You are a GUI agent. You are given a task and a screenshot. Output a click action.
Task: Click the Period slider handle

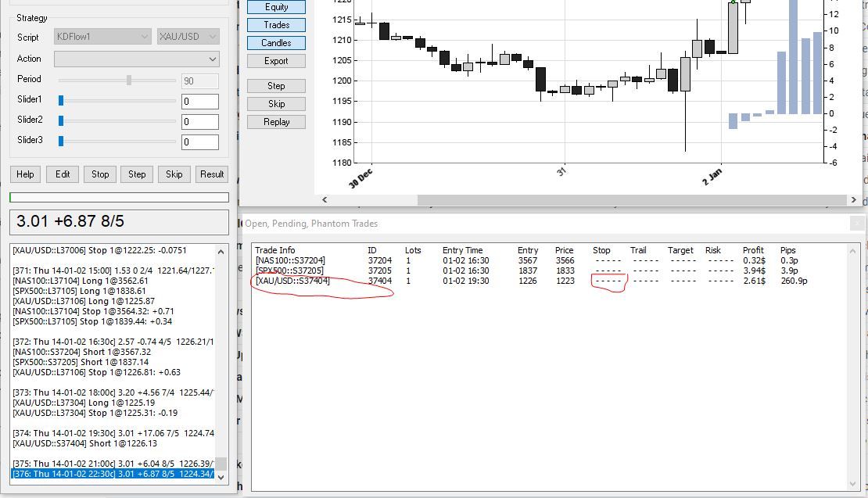click(x=129, y=80)
